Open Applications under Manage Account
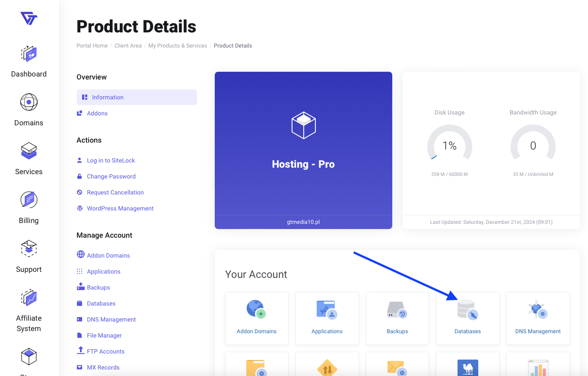Image resolution: width=588 pixels, height=376 pixels. (x=104, y=271)
